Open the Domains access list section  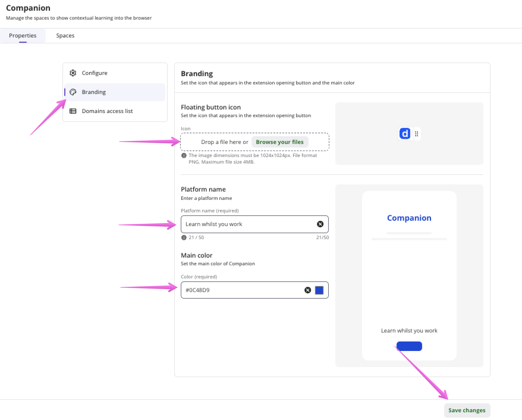click(107, 111)
